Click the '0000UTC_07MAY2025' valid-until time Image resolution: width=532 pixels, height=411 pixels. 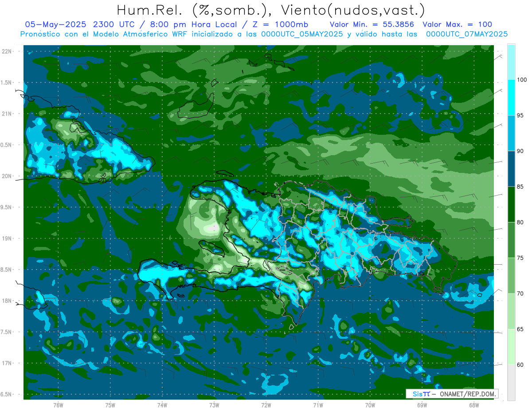(x=467, y=34)
